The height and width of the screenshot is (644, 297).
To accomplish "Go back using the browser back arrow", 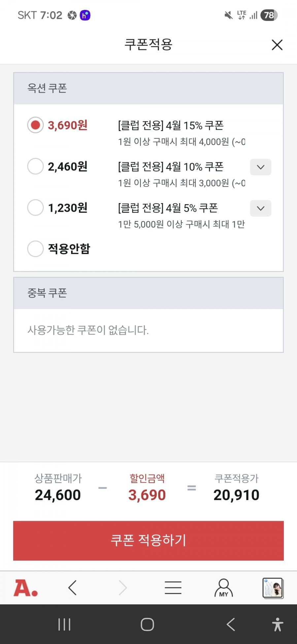I will [73, 588].
